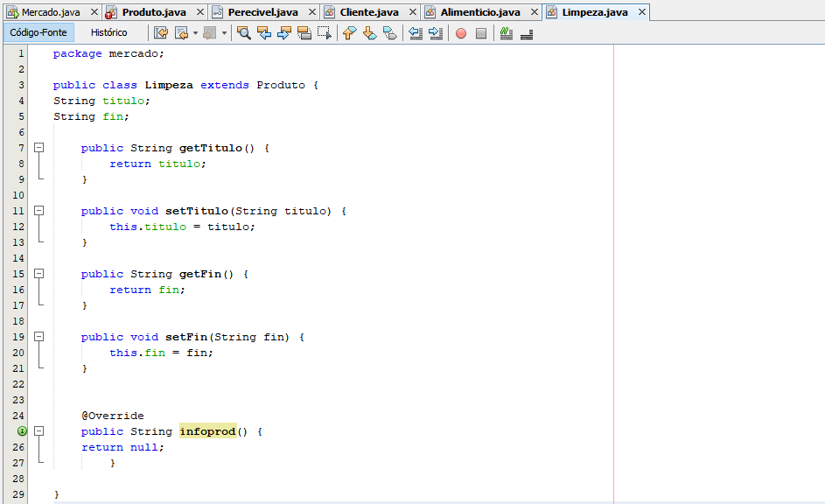Go to previous bookmark icon

tap(349, 33)
